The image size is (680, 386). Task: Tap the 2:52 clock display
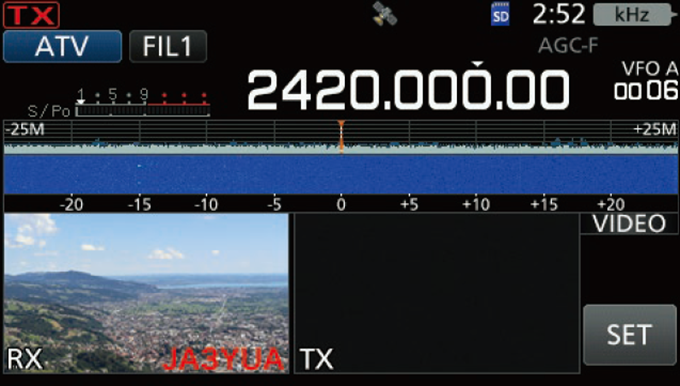click(x=559, y=15)
